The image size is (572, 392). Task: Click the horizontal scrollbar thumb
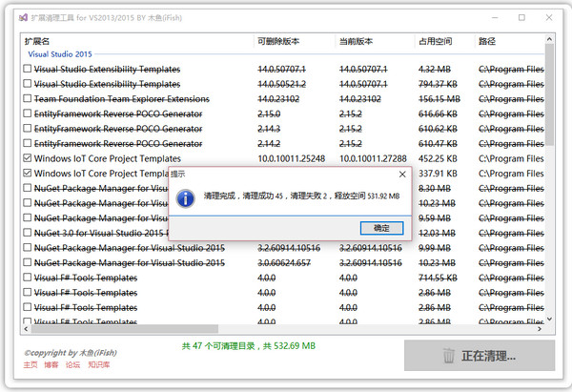click(x=124, y=329)
